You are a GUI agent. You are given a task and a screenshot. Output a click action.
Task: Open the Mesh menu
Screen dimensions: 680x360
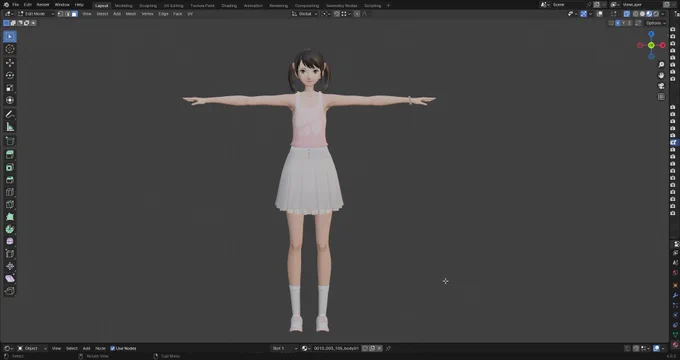[131, 14]
